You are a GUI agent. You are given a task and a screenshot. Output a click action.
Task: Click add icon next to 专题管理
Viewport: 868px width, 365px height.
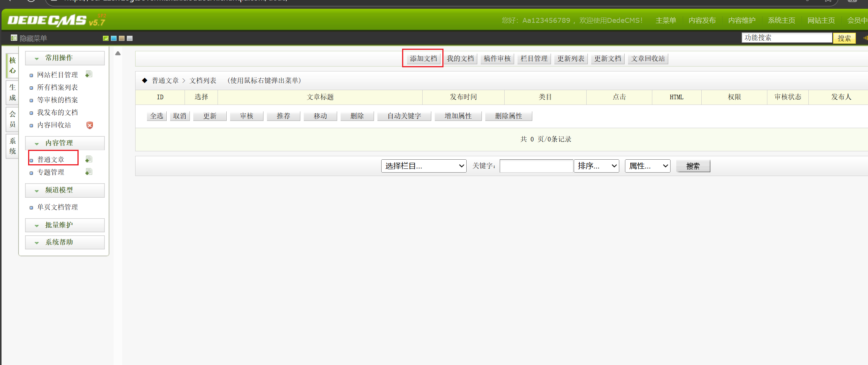click(x=89, y=172)
